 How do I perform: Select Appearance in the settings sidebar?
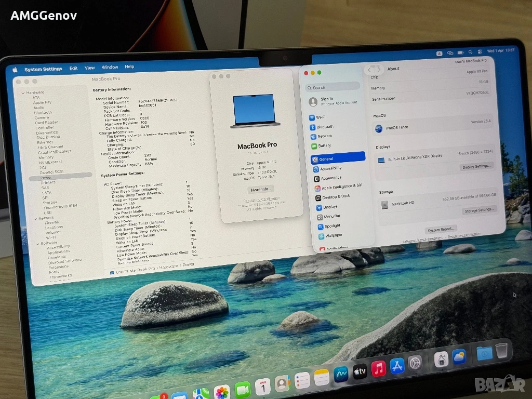click(x=331, y=178)
